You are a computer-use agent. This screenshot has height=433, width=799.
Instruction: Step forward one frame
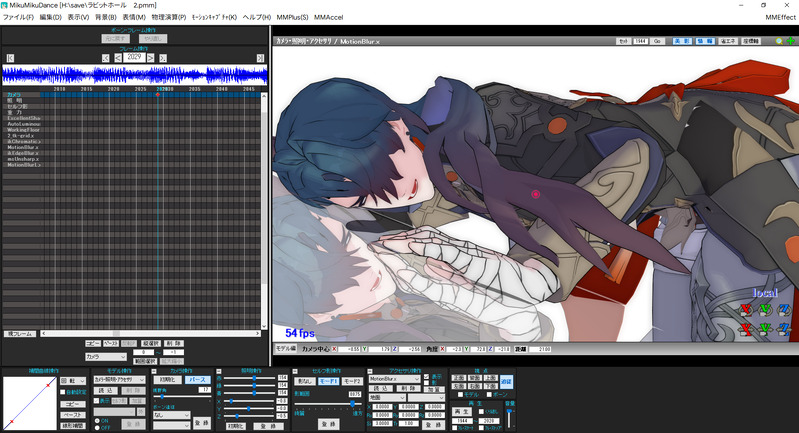tap(150, 58)
